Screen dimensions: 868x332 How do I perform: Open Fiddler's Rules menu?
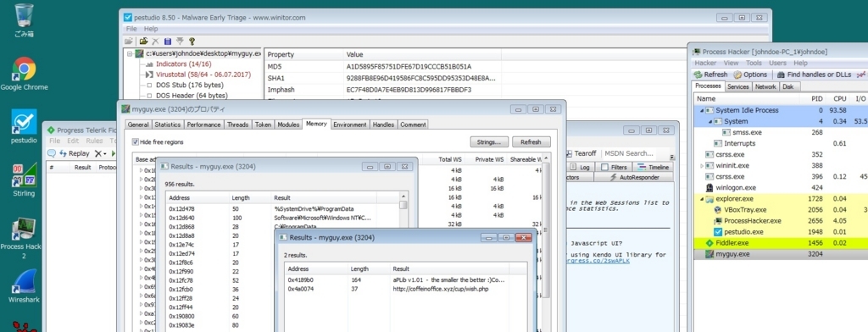(93, 141)
